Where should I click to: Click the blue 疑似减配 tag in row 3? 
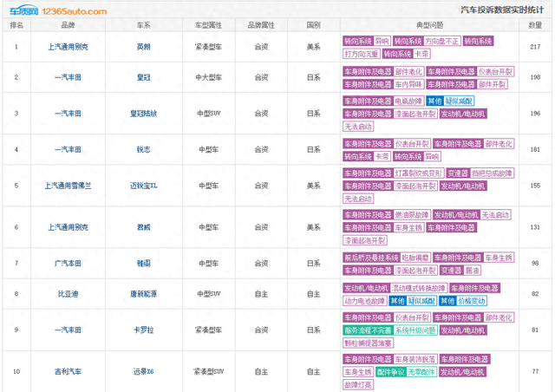click(x=459, y=101)
